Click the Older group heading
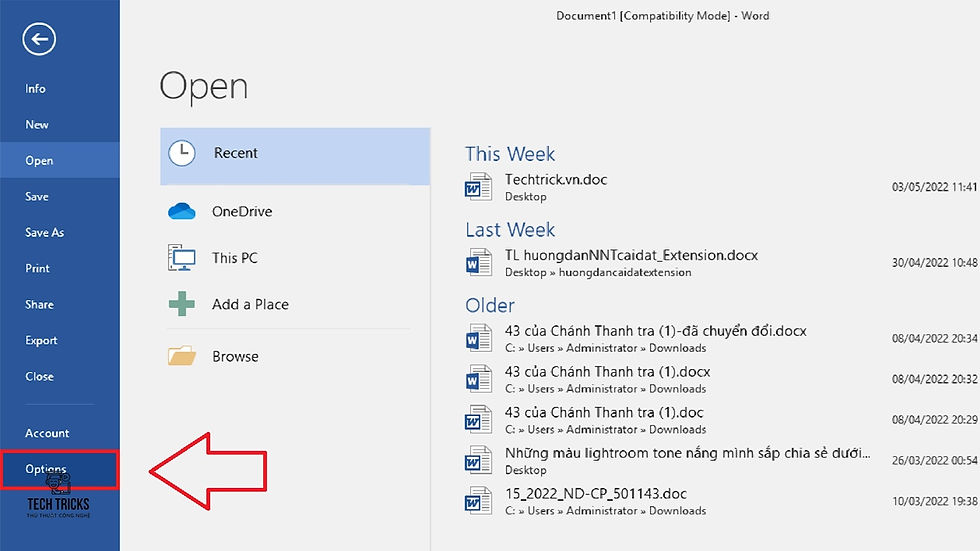Viewport: 980px width, 551px height. [x=490, y=305]
